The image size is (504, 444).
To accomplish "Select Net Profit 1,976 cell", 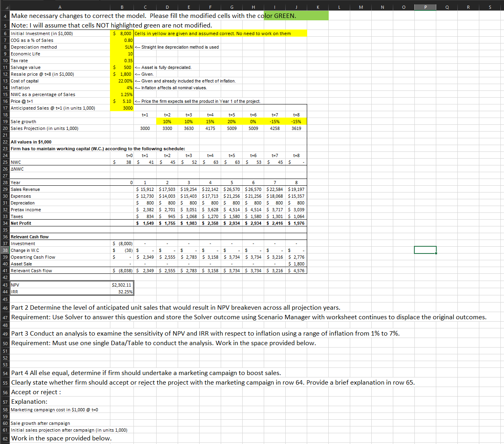I will tap(296, 223).
